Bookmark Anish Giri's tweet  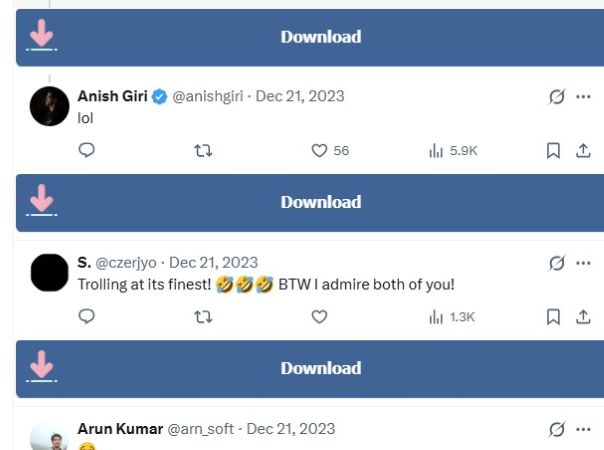(x=553, y=150)
